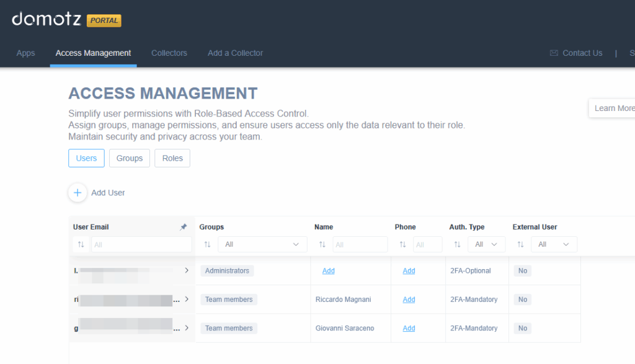The height and width of the screenshot is (364, 635).
Task: Open the External User filter dropdown
Action: (554, 245)
